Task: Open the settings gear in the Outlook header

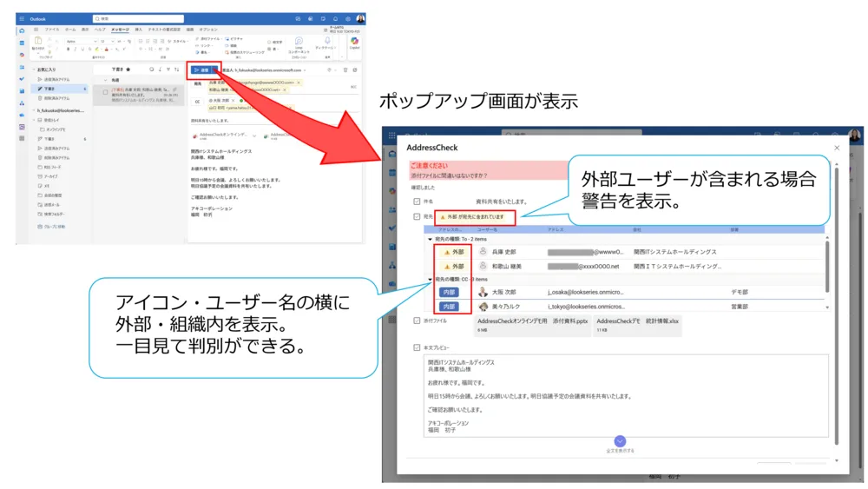Action: (x=348, y=19)
